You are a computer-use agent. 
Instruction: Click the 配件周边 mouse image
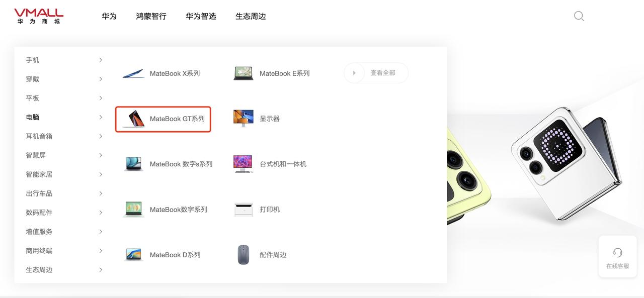(244, 255)
